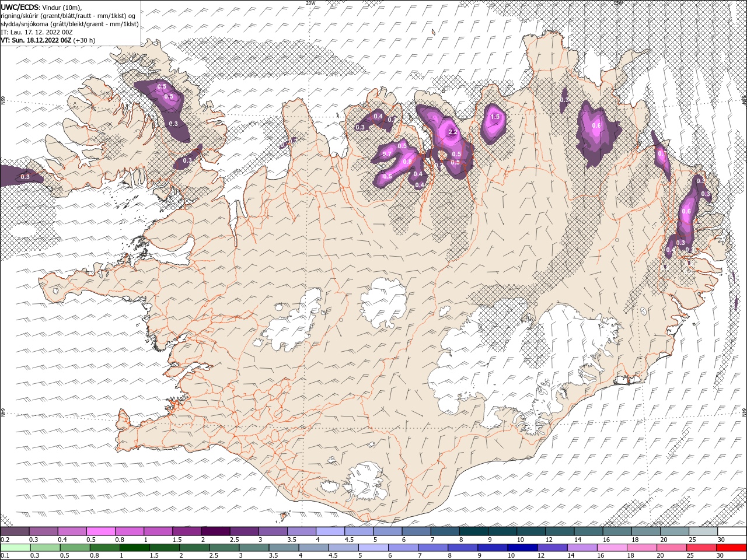Screen dimensions: 747x560
Task: Click the rigning/skúrir legend description line
Action: pos(68,16)
